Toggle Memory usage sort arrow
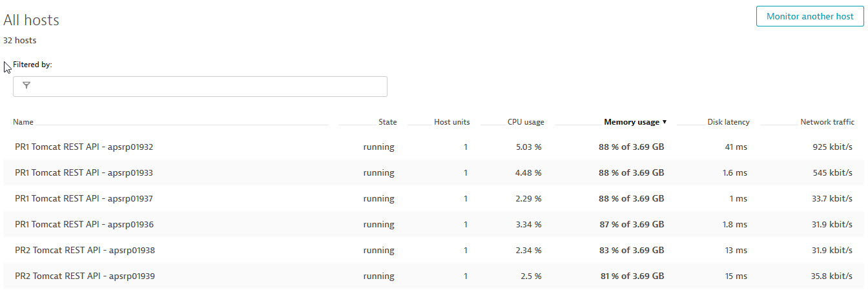This screenshot has width=868, height=290. tap(664, 122)
